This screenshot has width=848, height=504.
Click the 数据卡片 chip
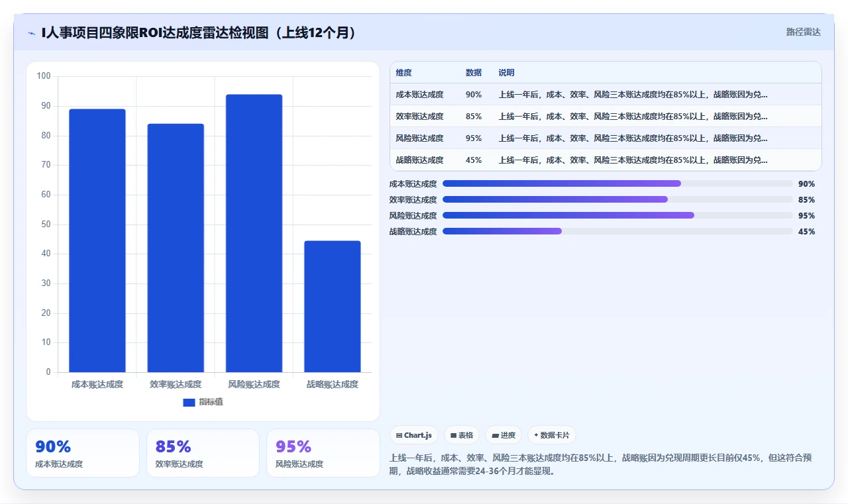coord(552,435)
